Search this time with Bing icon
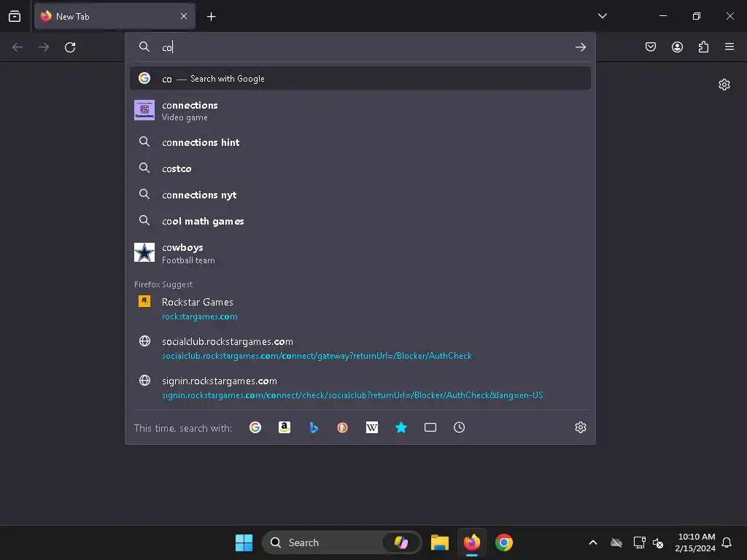This screenshot has width=747, height=560. (x=314, y=427)
